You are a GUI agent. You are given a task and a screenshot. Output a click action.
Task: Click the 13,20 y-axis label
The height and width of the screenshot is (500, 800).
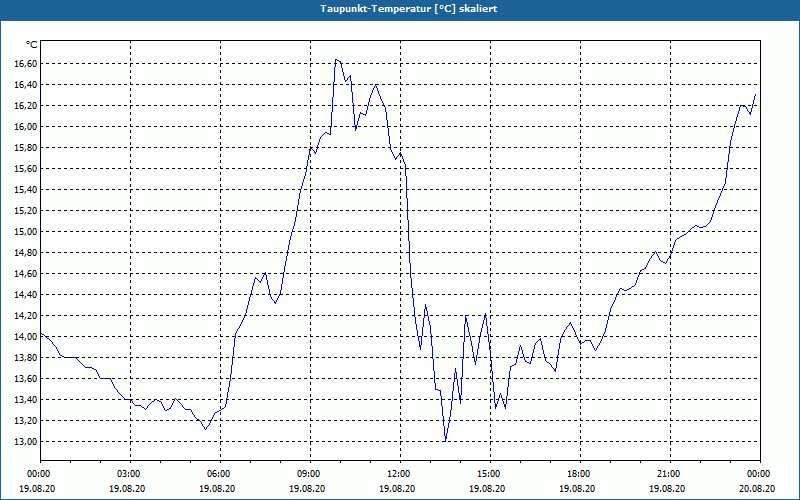[25, 420]
